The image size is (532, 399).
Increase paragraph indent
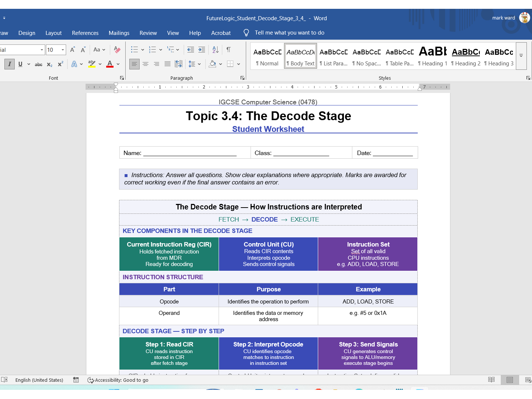(202, 50)
